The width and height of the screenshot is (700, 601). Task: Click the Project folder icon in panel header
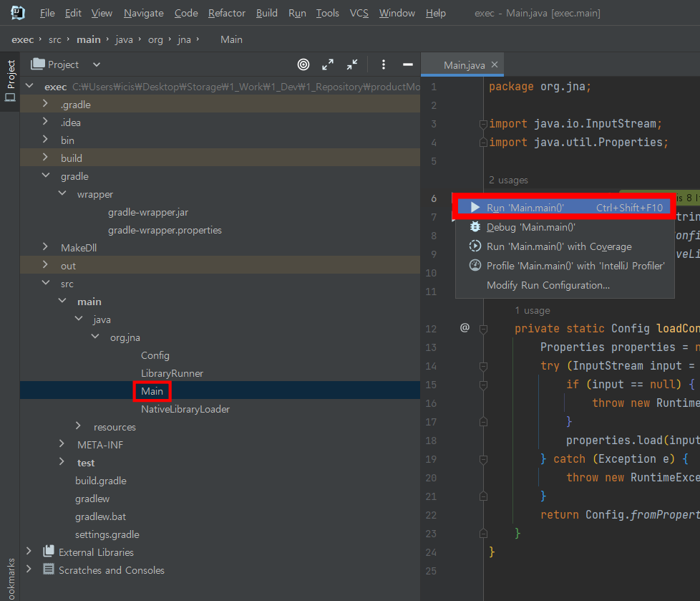[37, 64]
